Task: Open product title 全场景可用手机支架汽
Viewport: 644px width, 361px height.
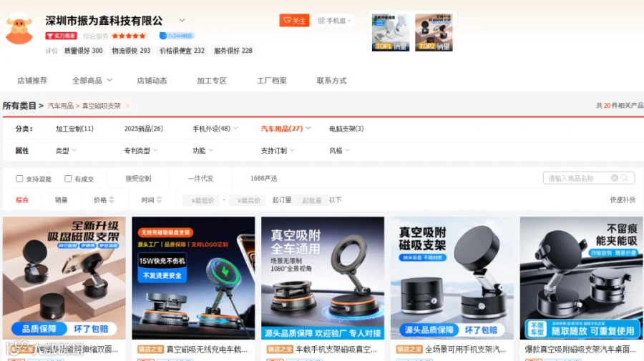Action: [x=466, y=350]
